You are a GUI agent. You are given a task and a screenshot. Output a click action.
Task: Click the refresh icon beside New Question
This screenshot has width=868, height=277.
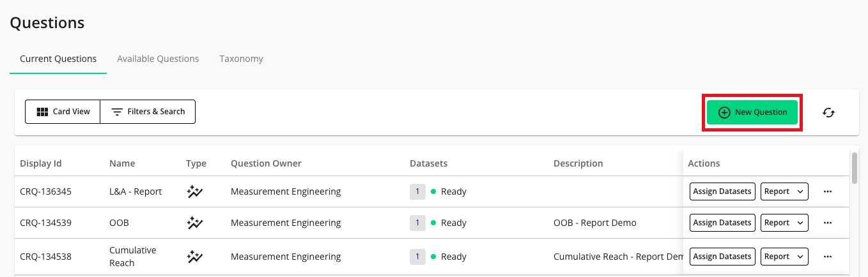(828, 112)
